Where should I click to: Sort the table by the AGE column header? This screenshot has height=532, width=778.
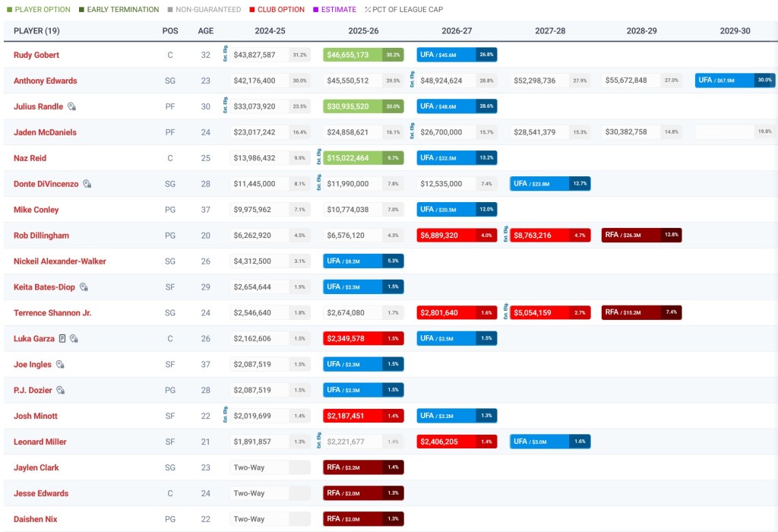[206, 31]
